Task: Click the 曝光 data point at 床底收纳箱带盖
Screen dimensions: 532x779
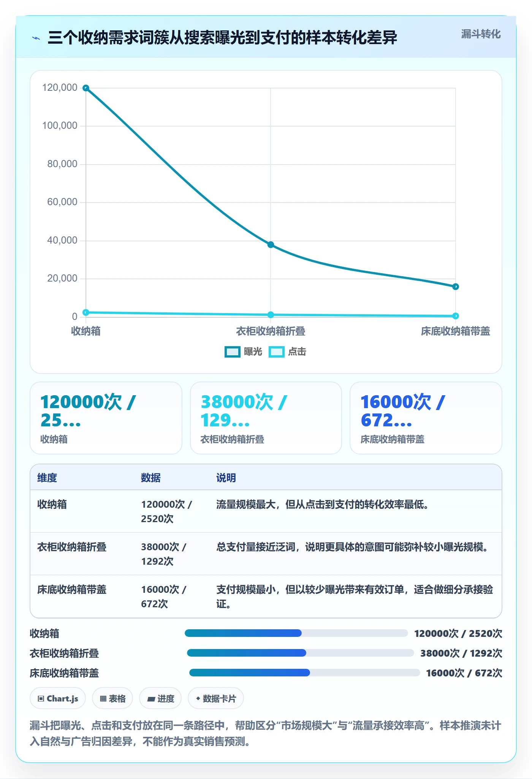Action: (x=456, y=287)
